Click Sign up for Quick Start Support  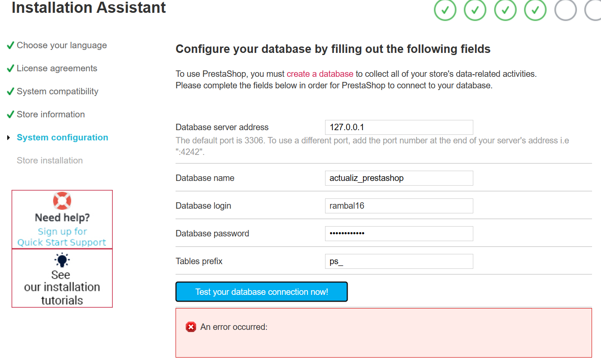tap(62, 237)
